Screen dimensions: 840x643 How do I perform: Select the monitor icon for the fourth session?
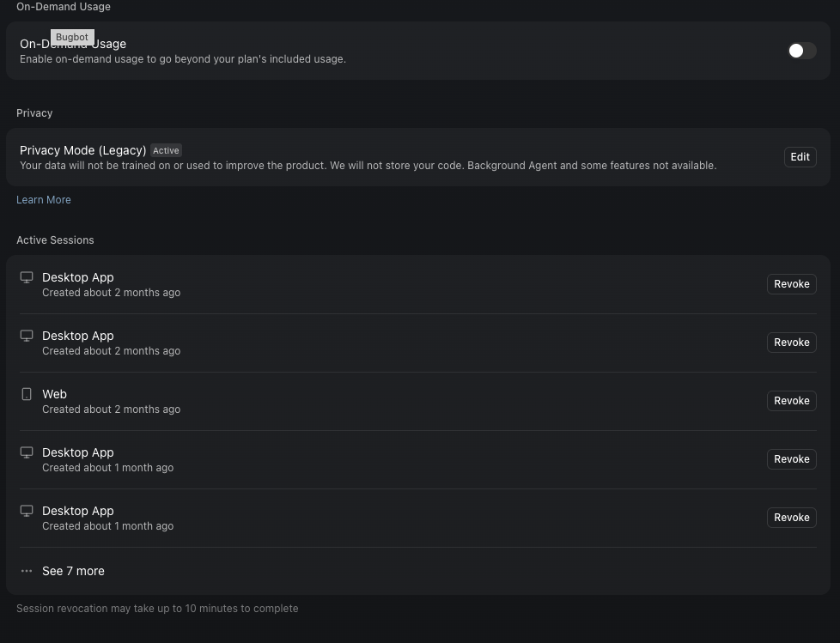pyautogui.click(x=27, y=452)
